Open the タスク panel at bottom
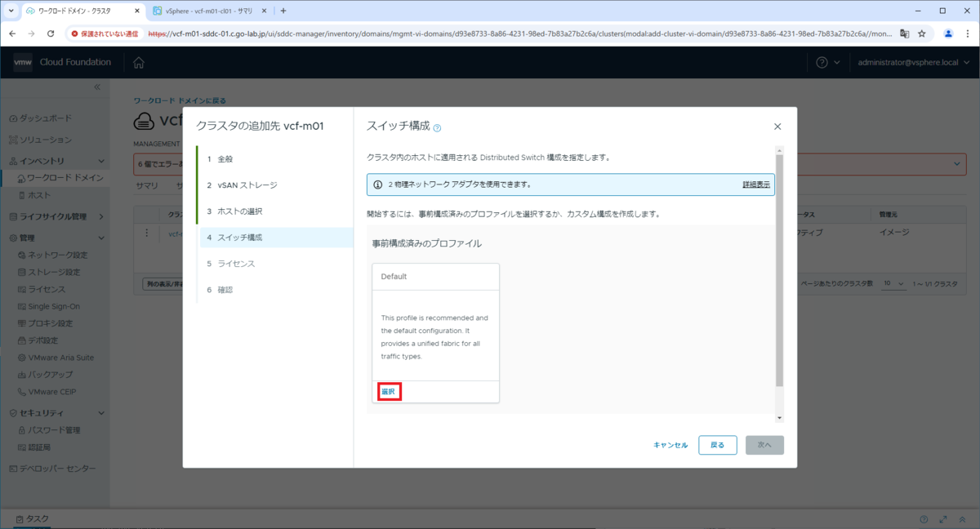Image resolution: width=980 pixels, height=529 pixels. pyautogui.click(x=32, y=519)
